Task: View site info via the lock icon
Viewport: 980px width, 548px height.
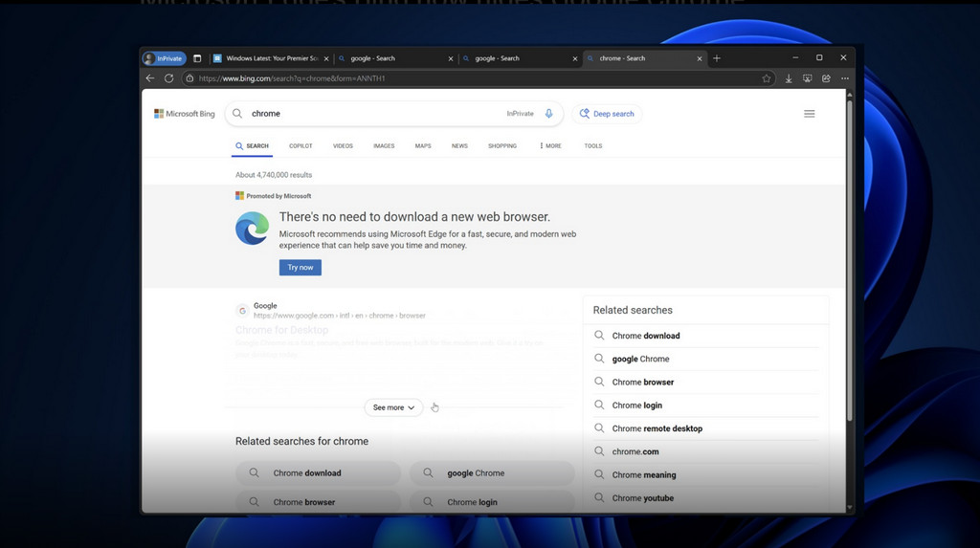Action: [x=190, y=78]
